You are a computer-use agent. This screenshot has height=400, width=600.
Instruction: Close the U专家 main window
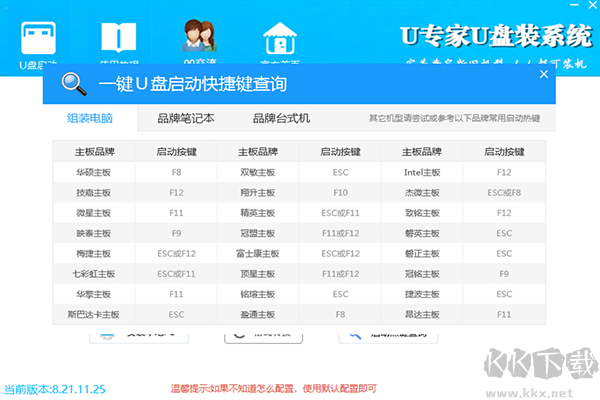tap(593, 5)
